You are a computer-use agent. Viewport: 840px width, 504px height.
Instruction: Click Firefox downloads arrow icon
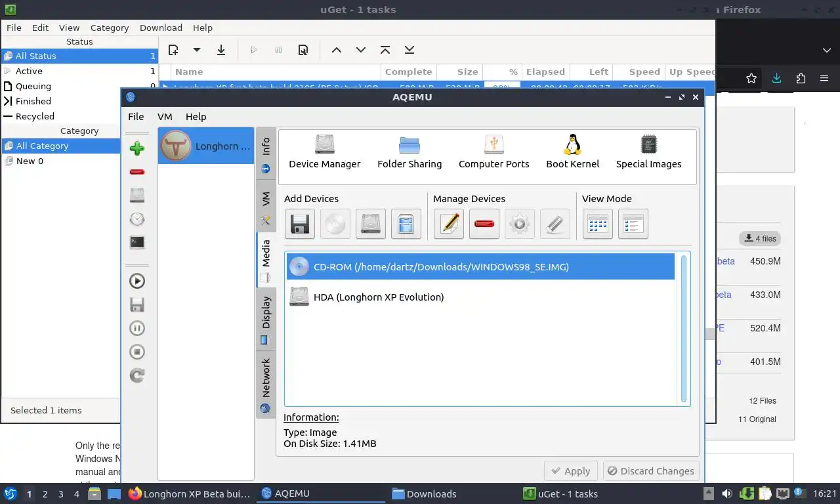coord(776,78)
